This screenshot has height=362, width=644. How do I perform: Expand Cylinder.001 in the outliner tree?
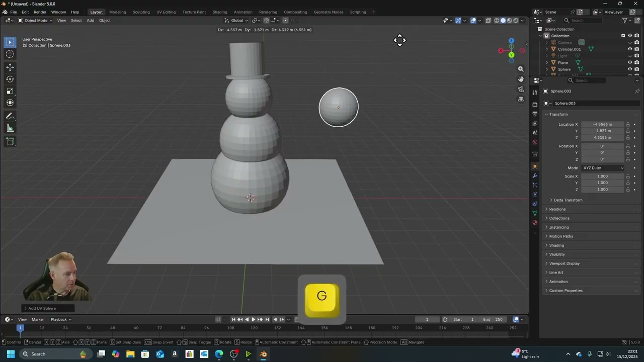click(x=547, y=49)
